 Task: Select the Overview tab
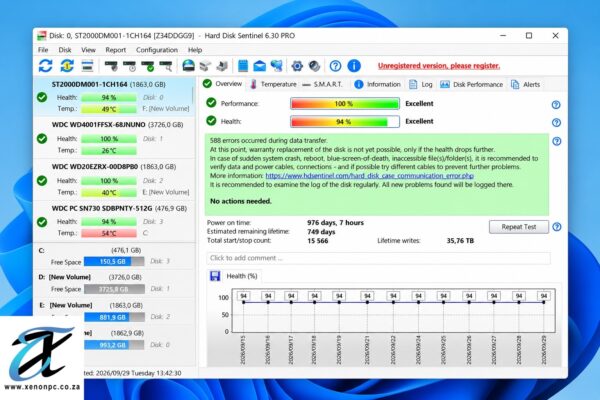(222, 84)
